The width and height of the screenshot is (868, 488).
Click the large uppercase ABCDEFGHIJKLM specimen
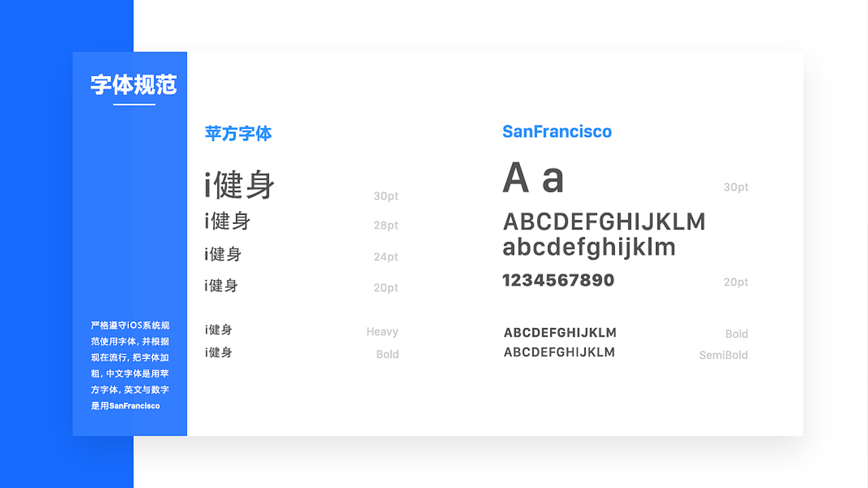tap(604, 222)
